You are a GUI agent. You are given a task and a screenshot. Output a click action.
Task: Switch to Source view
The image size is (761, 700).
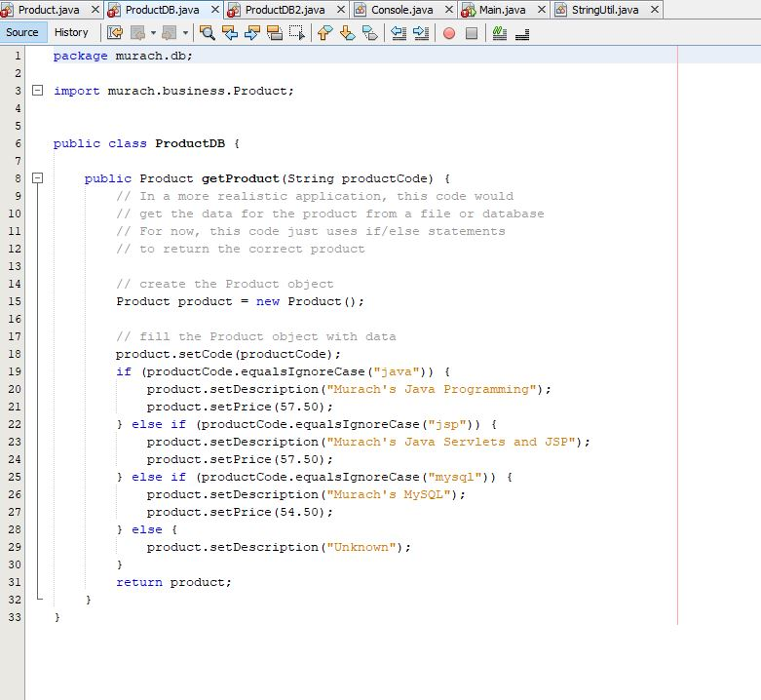pyautogui.click(x=22, y=32)
